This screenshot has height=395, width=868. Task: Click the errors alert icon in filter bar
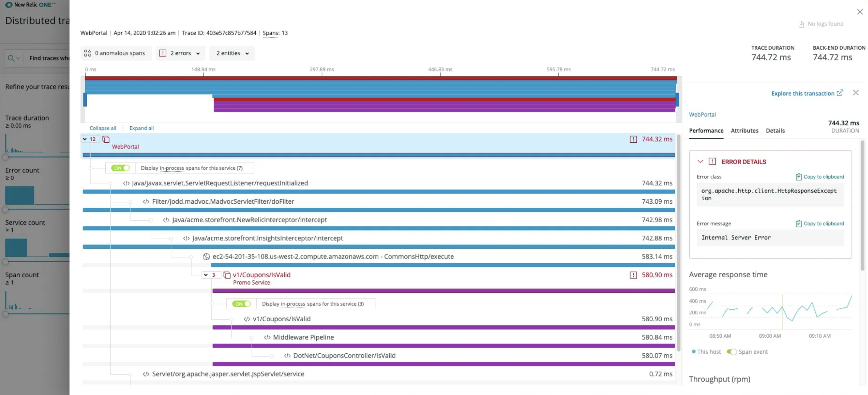(x=163, y=53)
